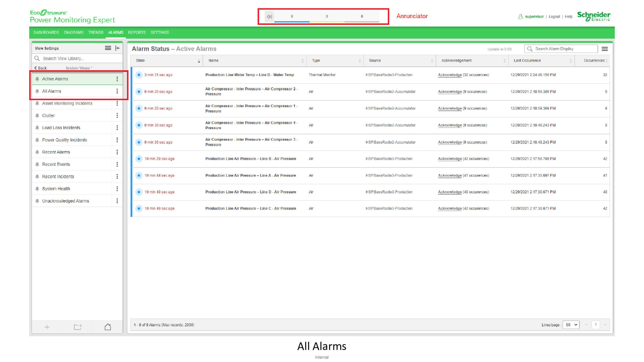Screen dimensions: 644x362
Task: Sort alarms by State column arrow
Action: click(199, 61)
